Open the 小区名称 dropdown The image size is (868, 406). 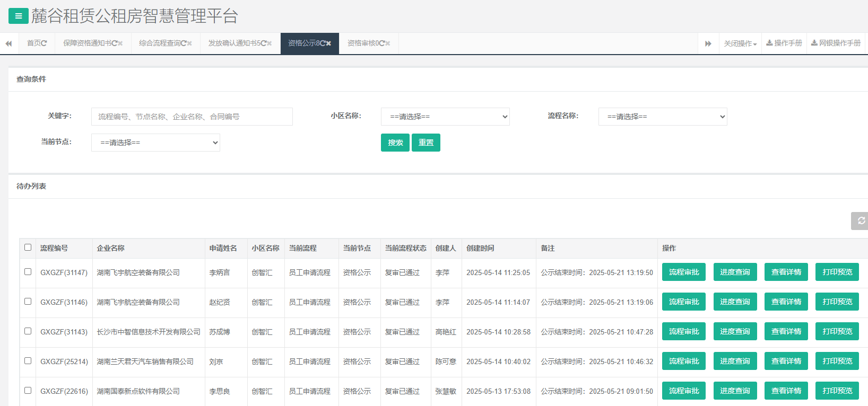(445, 117)
